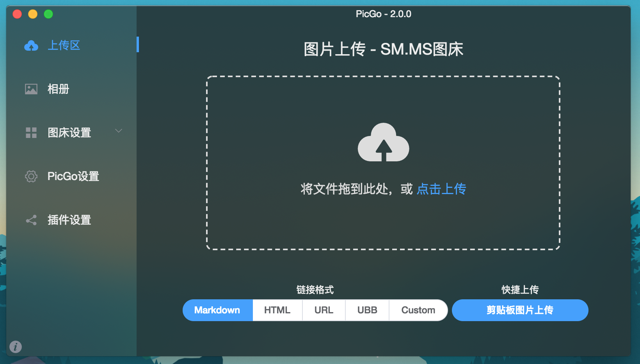This screenshot has width=640, height=364.
Task: Select HTML link format
Action: 277,310
